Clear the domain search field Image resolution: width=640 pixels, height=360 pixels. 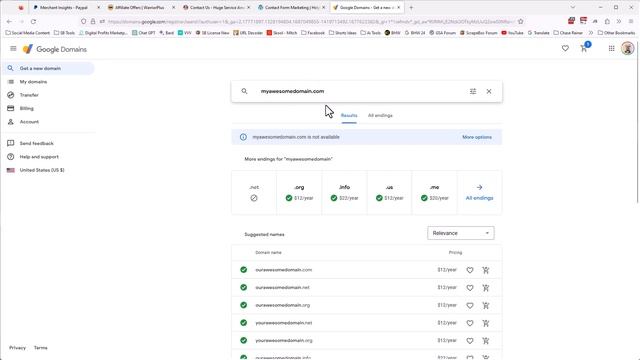point(489,91)
